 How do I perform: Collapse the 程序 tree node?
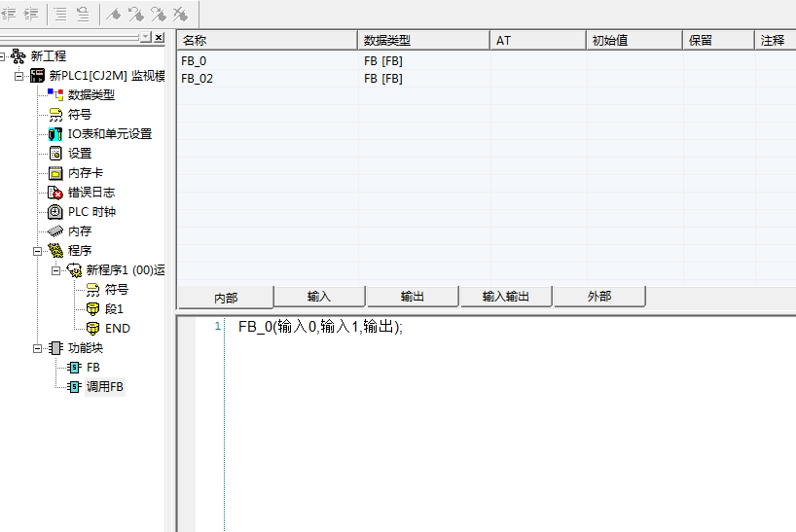click(x=38, y=251)
